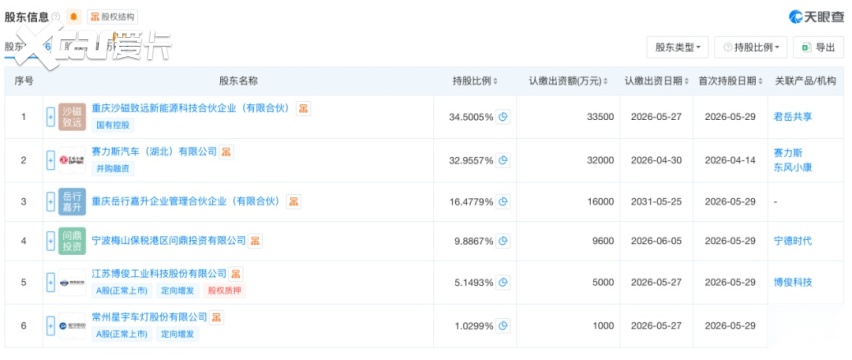Click the 博俊工业 company logo thumbnail

(72, 282)
